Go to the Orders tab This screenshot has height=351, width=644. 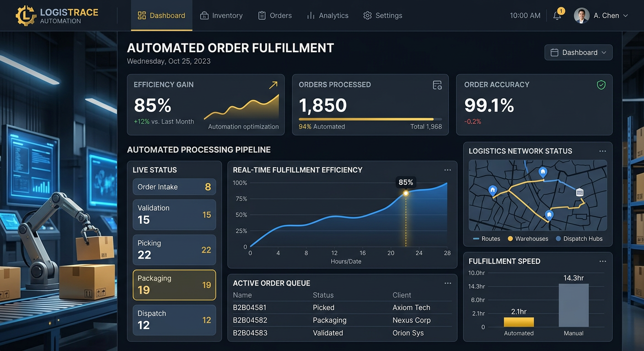tap(275, 16)
